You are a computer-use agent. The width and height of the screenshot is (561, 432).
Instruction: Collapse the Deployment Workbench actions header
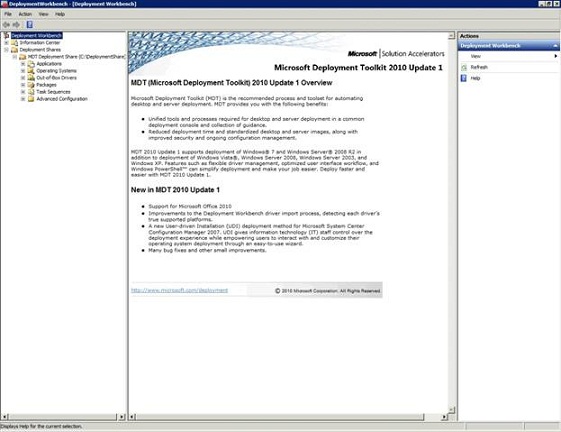pos(555,46)
